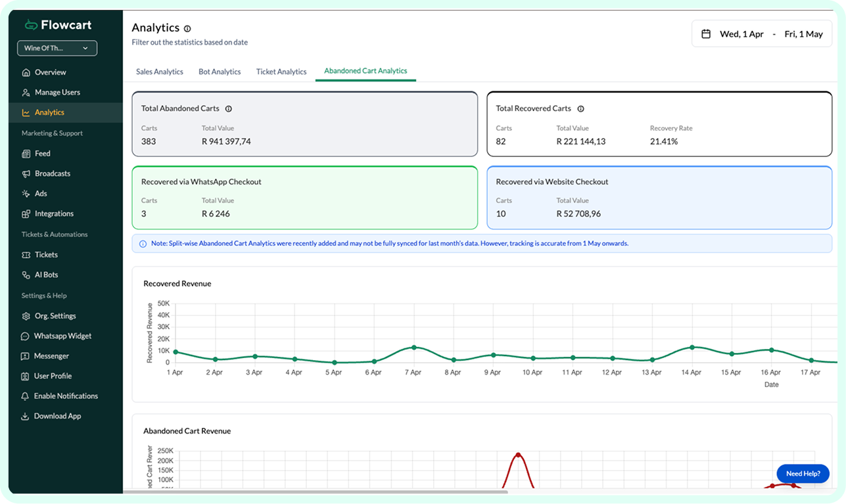846x504 pixels.
Task: Open AI Bots sidebar icon
Action: tap(26, 275)
